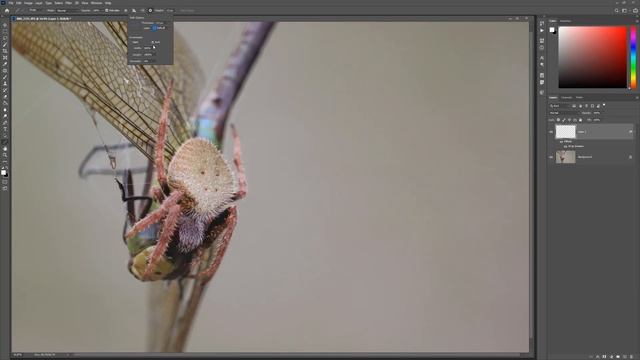Click the lock all icon in Layers panel
The height and width of the screenshot is (360, 640).
click(x=580, y=120)
